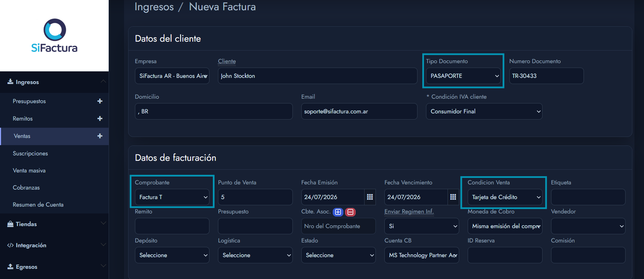Open Cobranzas in sidebar
The image size is (644, 279).
click(26, 187)
